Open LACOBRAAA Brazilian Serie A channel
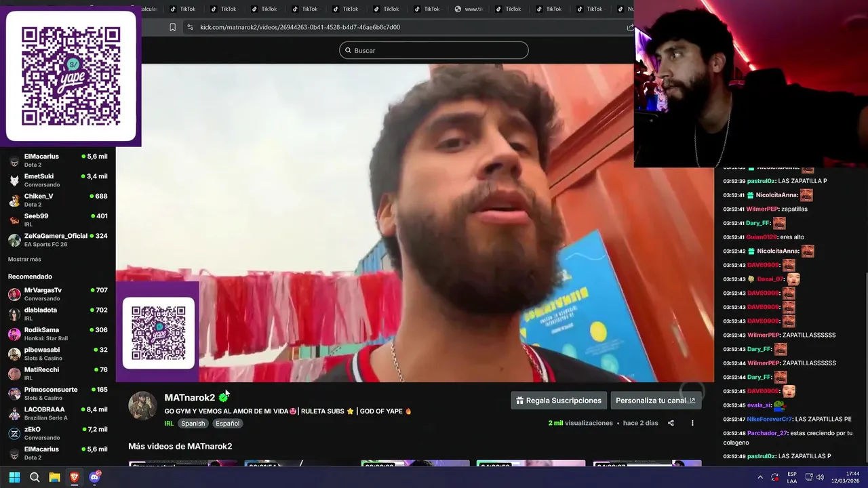This screenshot has height=488, width=868. (58, 413)
